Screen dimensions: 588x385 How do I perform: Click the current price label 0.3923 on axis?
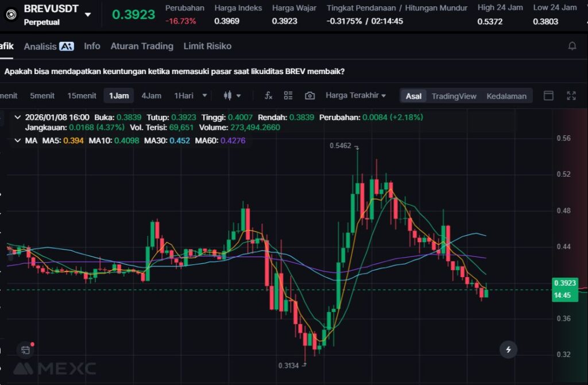(x=565, y=283)
